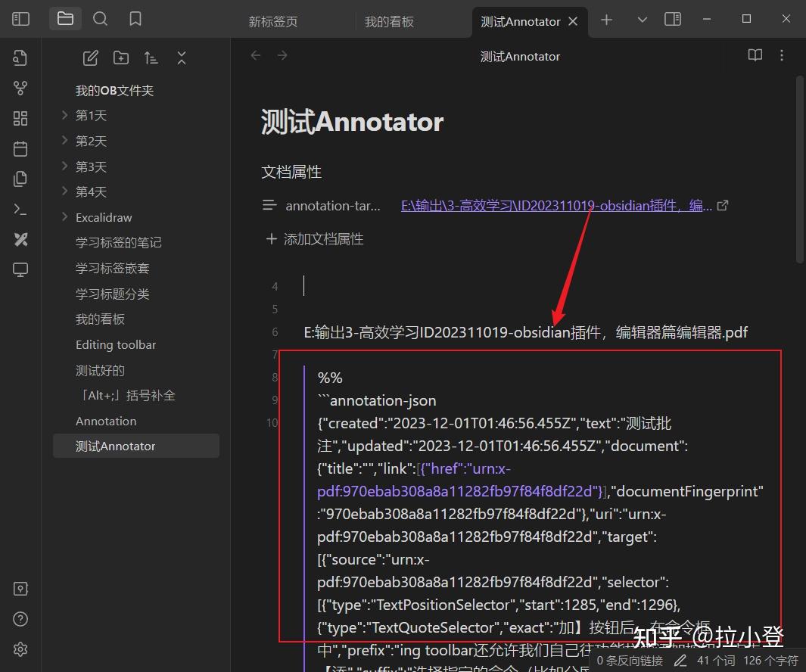Viewport: 806px width, 672px height.
Task: Click 添加文档属性 to add property
Action: [315, 239]
